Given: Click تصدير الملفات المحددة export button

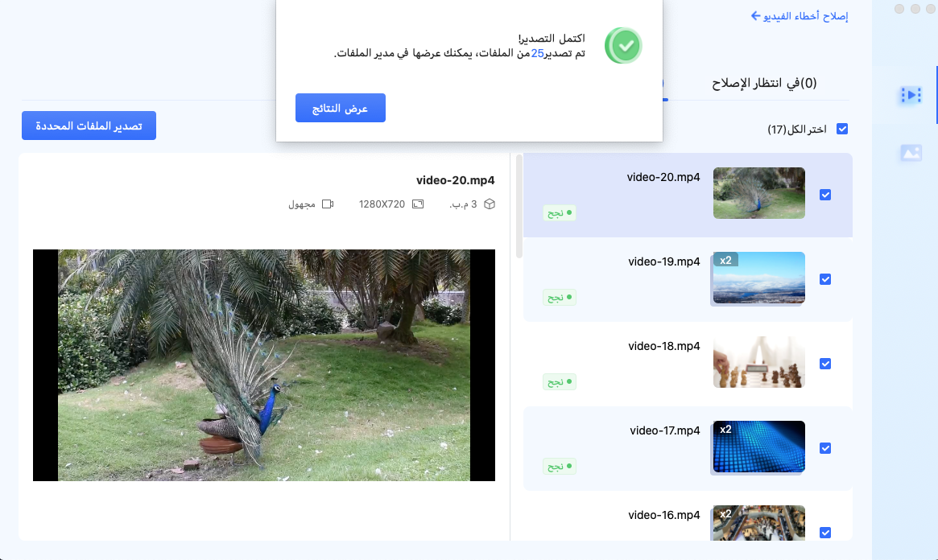Looking at the screenshot, I should pos(89,126).
